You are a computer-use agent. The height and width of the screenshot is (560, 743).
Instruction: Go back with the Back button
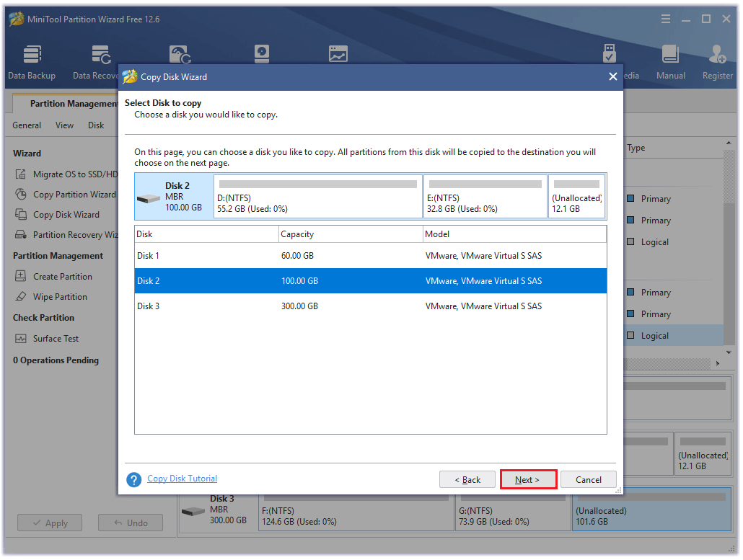(467, 479)
